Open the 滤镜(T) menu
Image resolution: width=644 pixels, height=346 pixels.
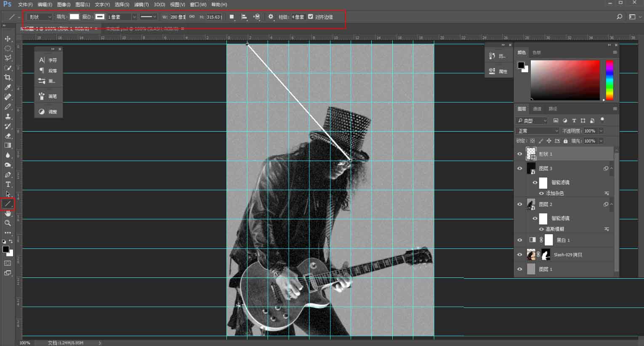click(141, 5)
